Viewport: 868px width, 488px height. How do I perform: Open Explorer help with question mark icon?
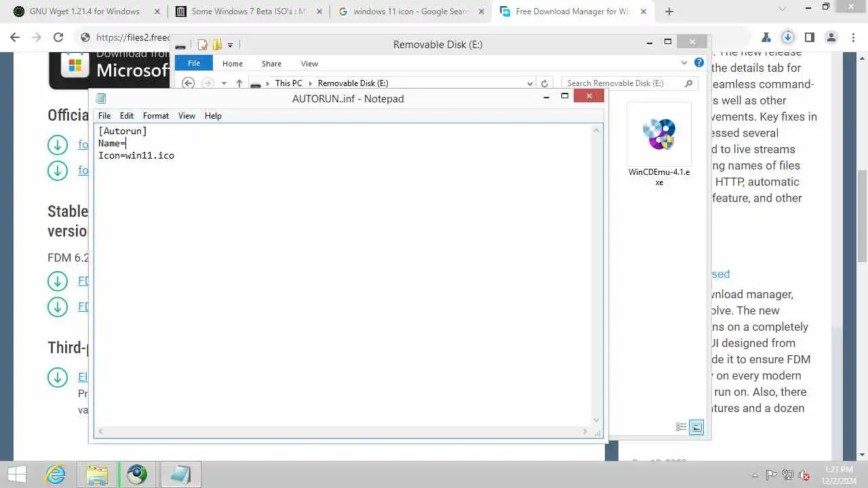[x=699, y=63]
